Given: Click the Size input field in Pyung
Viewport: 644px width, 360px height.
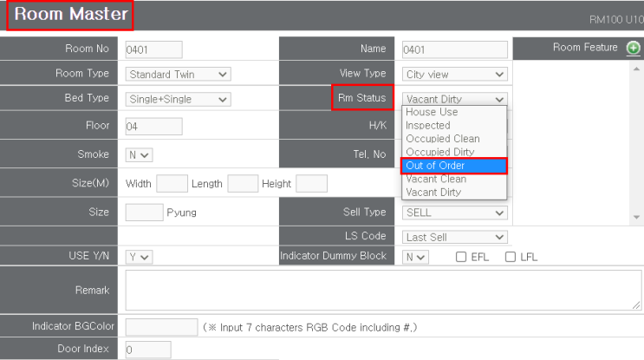Looking at the screenshot, I should tap(144, 213).
